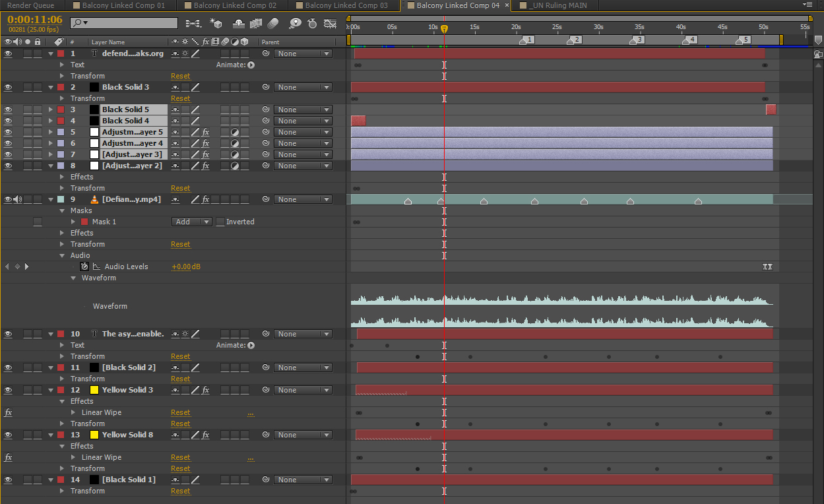
Task: Open the Render Queue tab
Action: click(30, 5)
